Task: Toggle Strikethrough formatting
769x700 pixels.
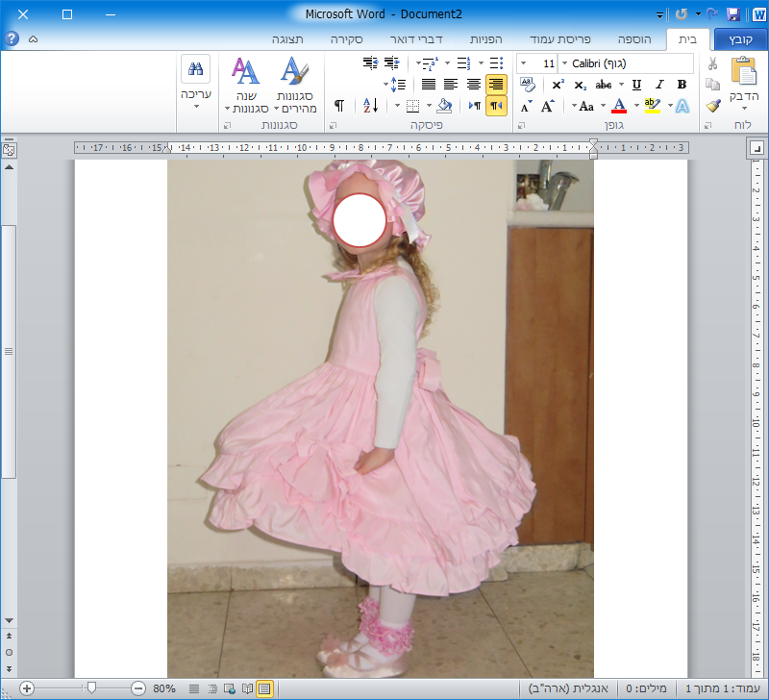Action: click(604, 85)
